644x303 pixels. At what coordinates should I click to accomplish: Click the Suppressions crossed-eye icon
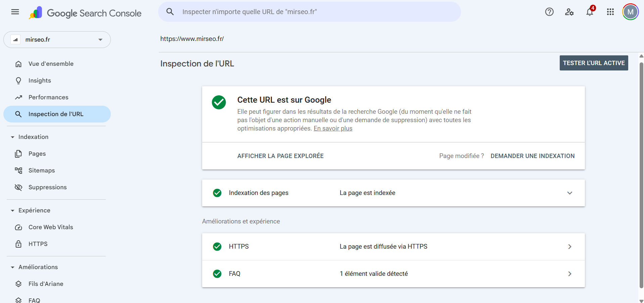point(18,187)
